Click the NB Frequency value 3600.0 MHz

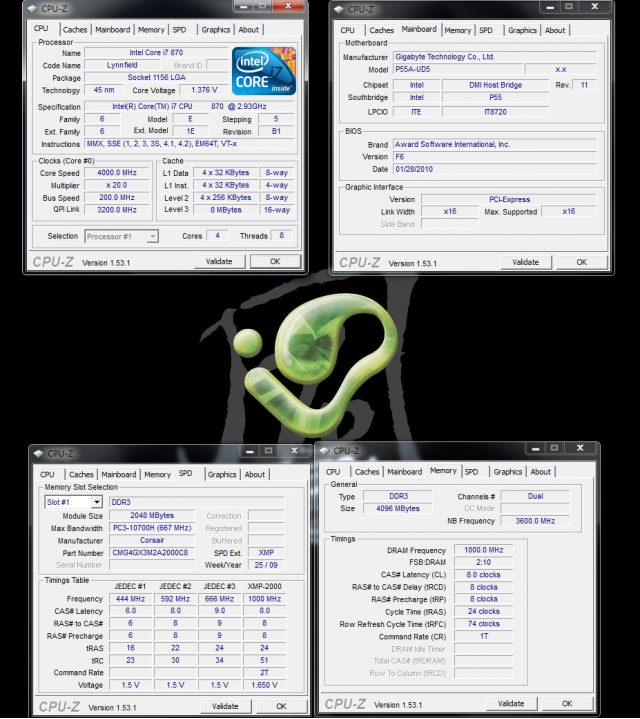[x=535, y=521]
